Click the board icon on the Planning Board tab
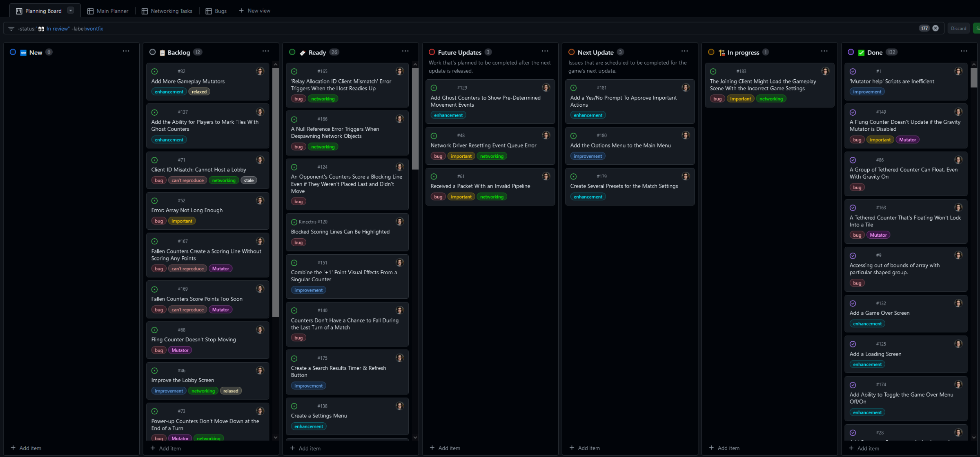The width and height of the screenshot is (980, 457). pos(19,11)
